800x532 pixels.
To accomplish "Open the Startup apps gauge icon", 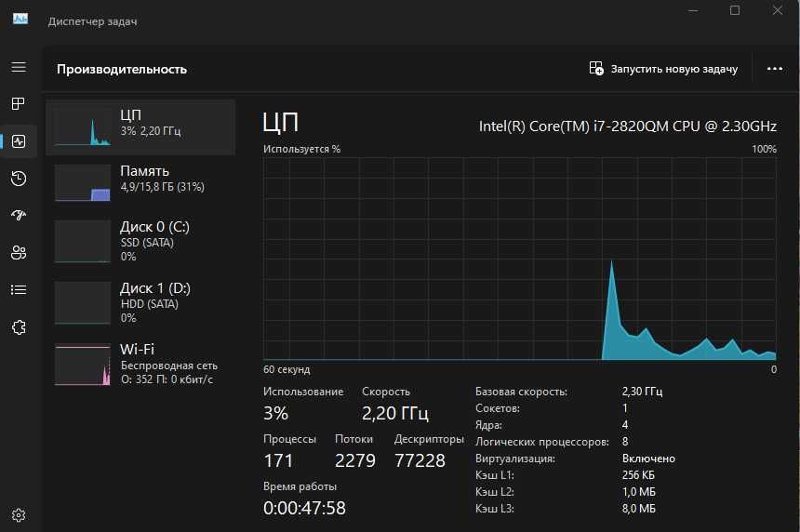I will pyautogui.click(x=19, y=215).
